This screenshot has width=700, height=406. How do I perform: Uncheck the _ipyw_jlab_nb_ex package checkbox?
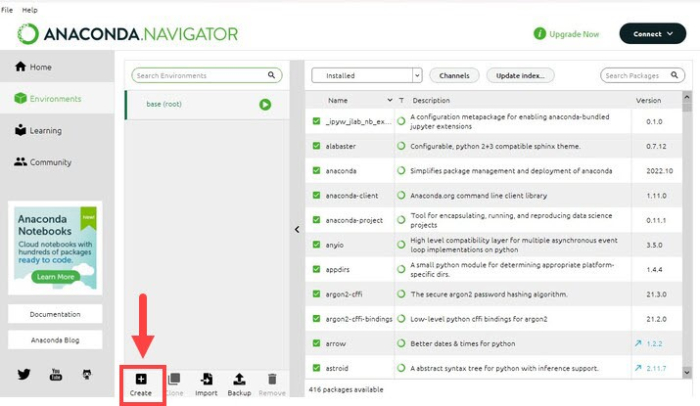click(317, 121)
